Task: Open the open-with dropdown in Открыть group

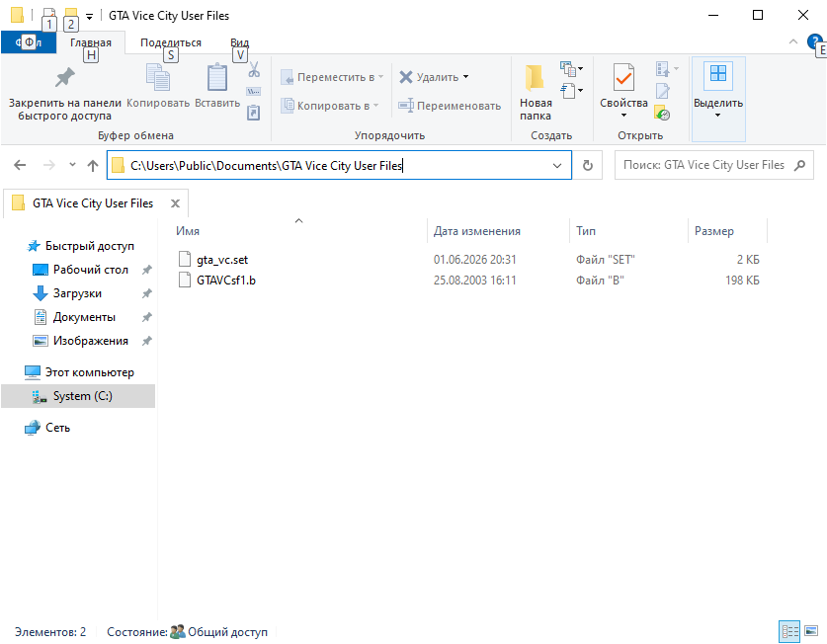Action: (x=667, y=69)
